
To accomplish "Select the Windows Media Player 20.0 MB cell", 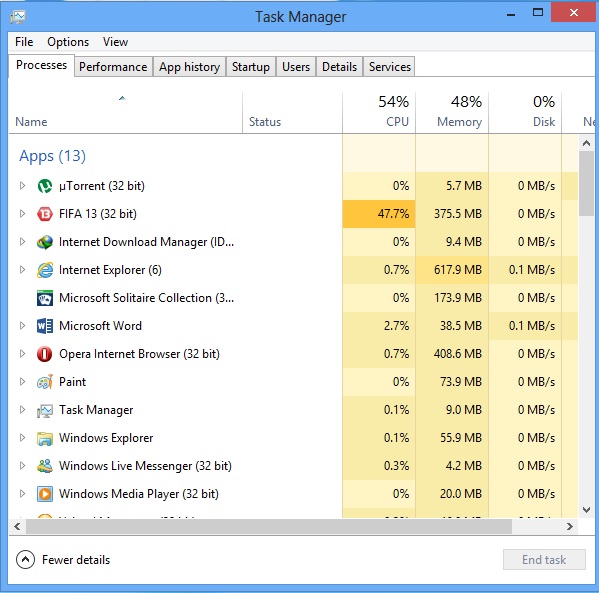I will coord(452,493).
